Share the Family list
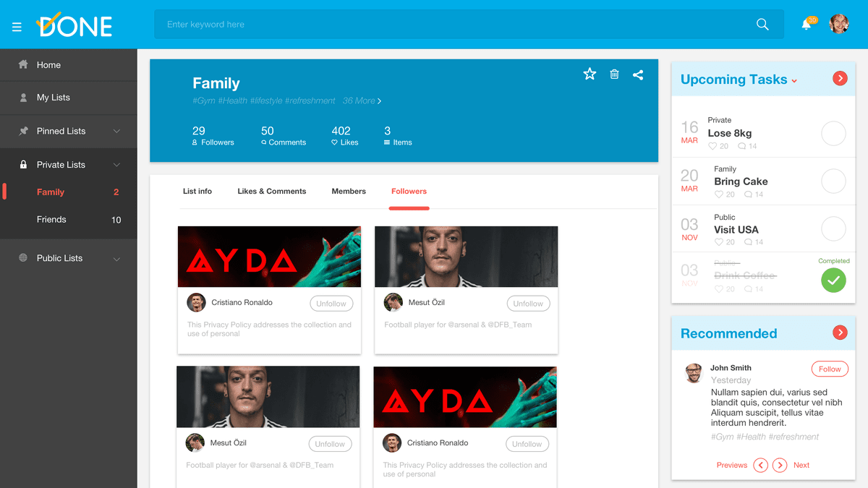 638,74
